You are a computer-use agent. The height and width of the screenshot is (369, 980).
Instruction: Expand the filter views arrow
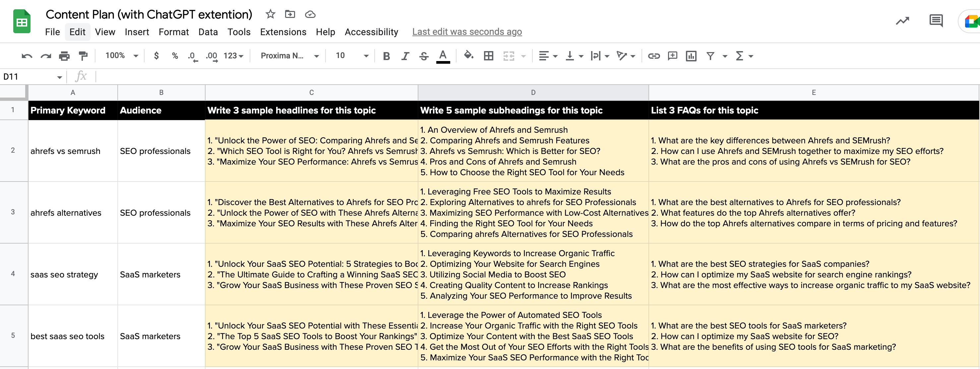tap(725, 56)
